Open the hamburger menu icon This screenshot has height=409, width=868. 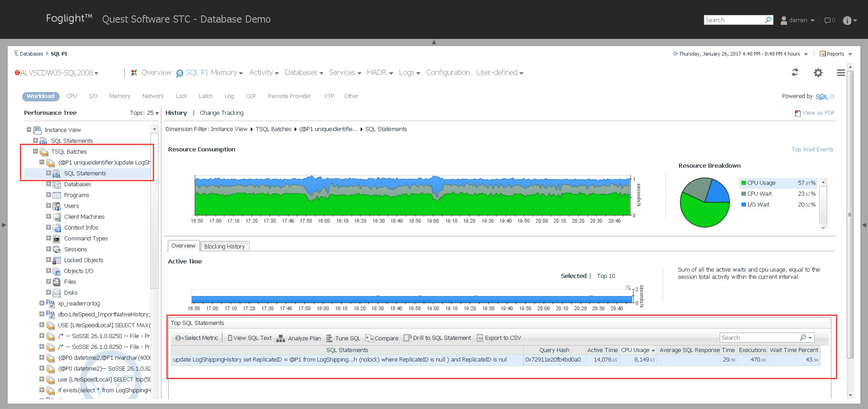coord(841,72)
